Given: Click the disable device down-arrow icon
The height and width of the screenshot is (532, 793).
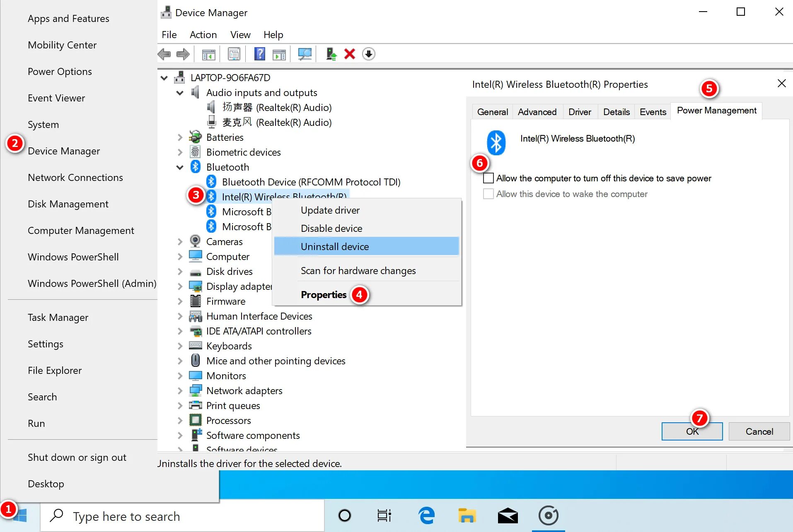Looking at the screenshot, I should click(x=369, y=54).
